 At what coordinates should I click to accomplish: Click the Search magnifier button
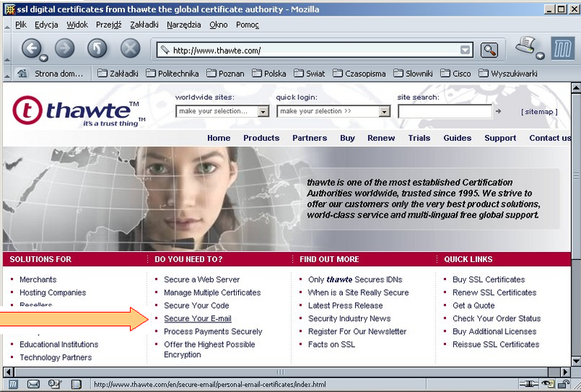tap(489, 49)
